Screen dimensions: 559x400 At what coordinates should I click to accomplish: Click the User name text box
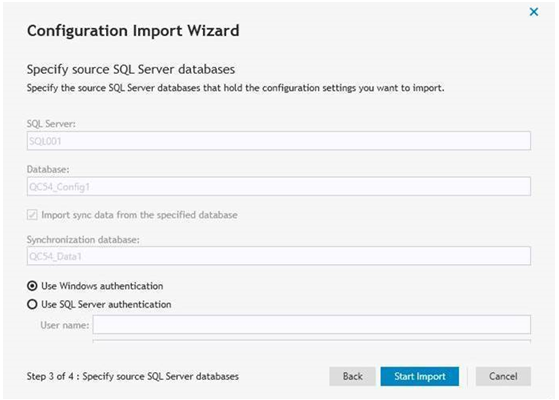click(x=312, y=324)
